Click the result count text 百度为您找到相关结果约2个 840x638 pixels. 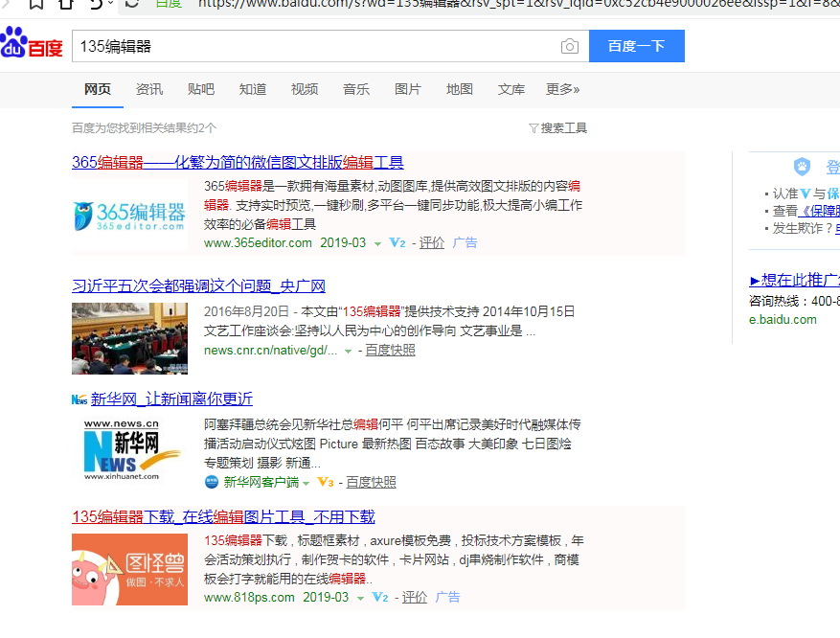tap(144, 128)
